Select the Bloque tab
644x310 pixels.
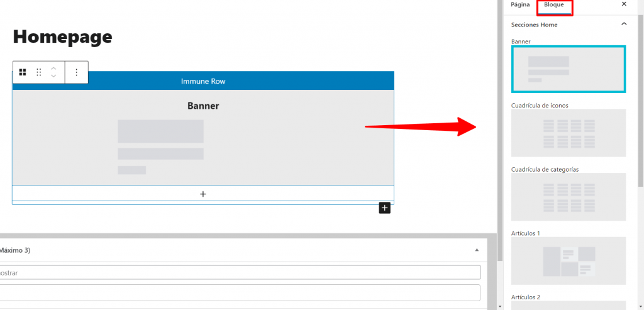(x=554, y=5)
